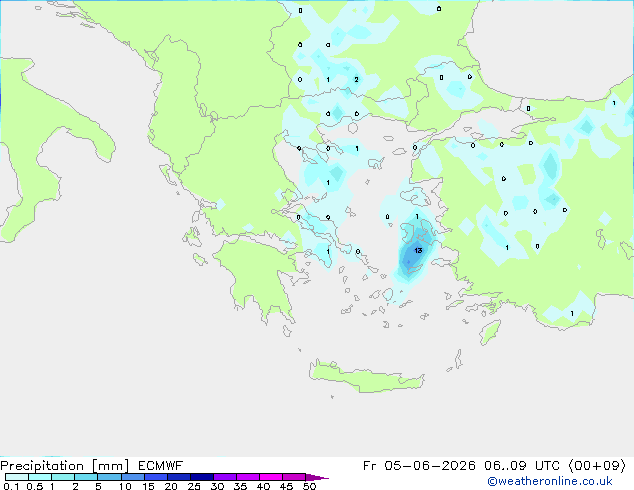Select the 15–20 mm legend swatch
The height and width of the screenshot is (490, 634).
(x=156, y=477)
